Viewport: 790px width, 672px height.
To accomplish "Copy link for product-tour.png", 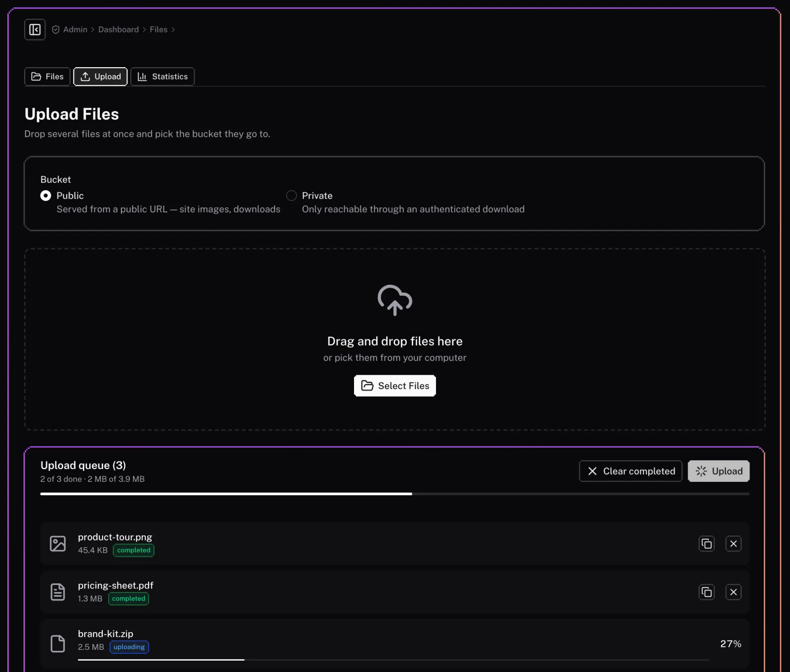I will 707,544.
